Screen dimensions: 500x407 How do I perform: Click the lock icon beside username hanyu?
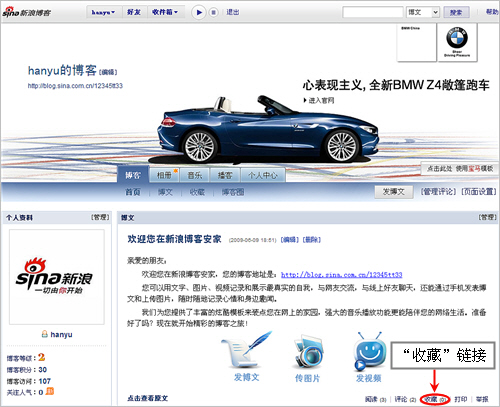point(44,334)
